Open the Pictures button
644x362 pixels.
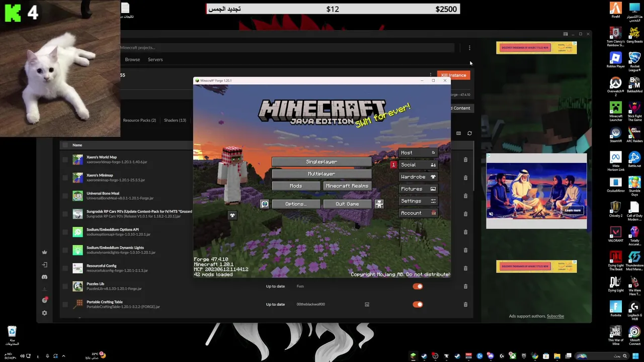tap(418, 189)
